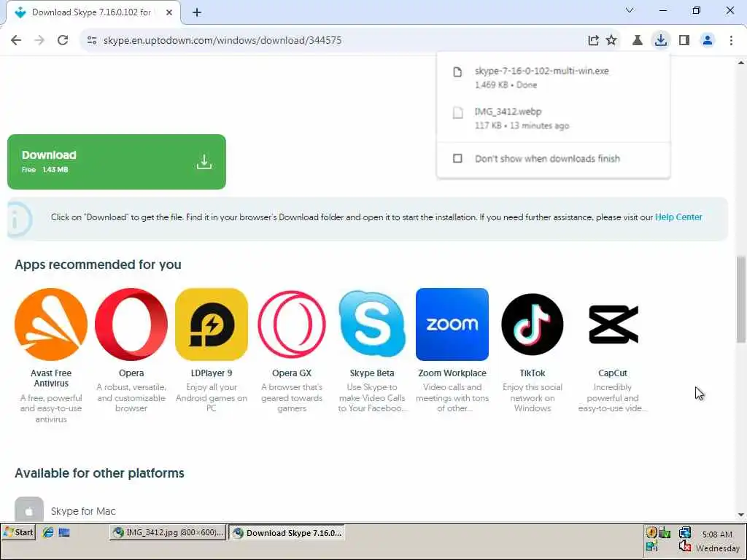Click the share page icon
This screenshot has height=560, width=747.
593,41
